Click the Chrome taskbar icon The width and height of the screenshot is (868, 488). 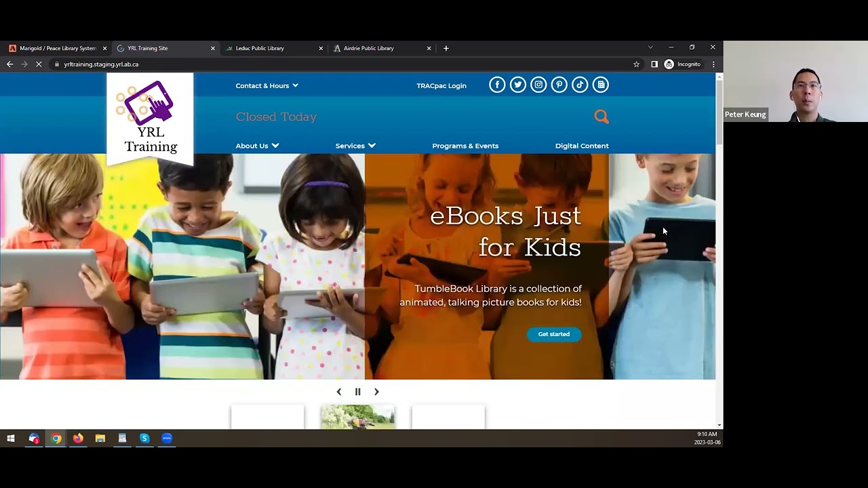[56, 439]
